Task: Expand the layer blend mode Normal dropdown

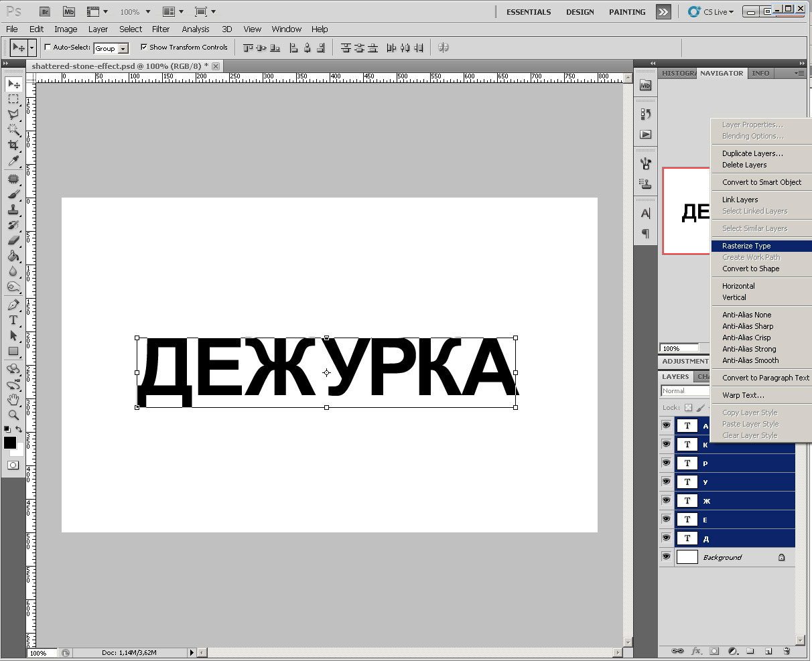Action: click(x=685, y=391)
